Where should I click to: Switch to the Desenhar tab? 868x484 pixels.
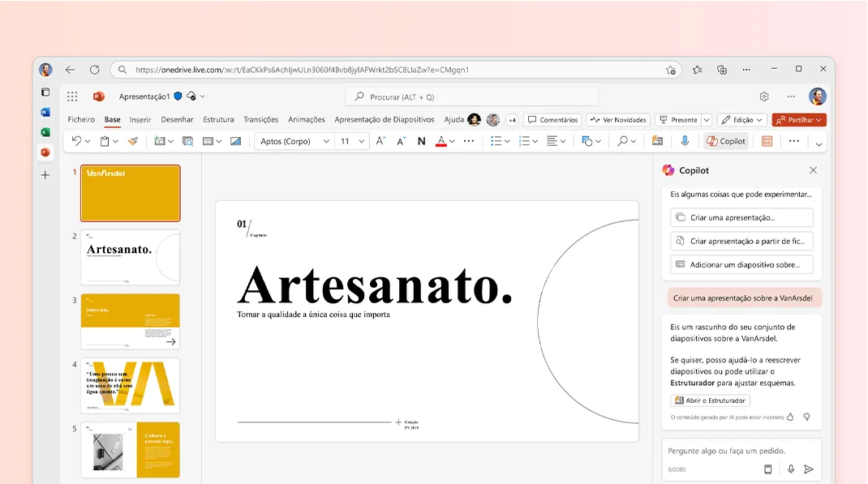click(177, 119)
